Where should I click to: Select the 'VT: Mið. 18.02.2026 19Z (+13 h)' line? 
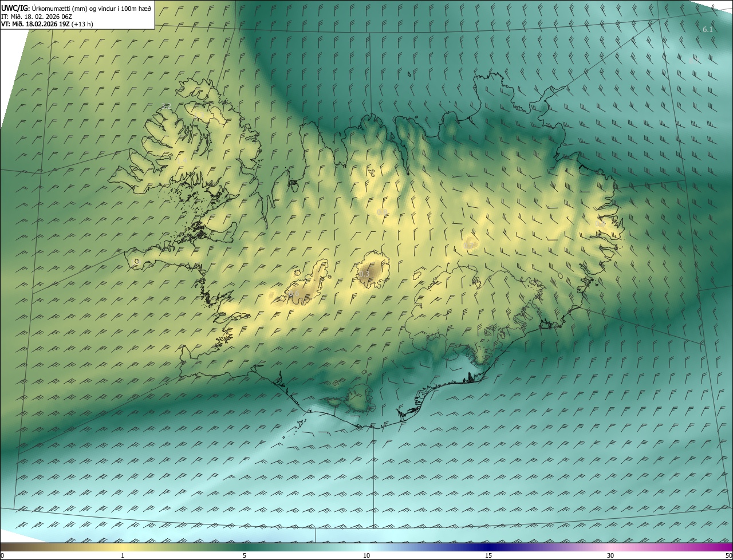[47, 24]
